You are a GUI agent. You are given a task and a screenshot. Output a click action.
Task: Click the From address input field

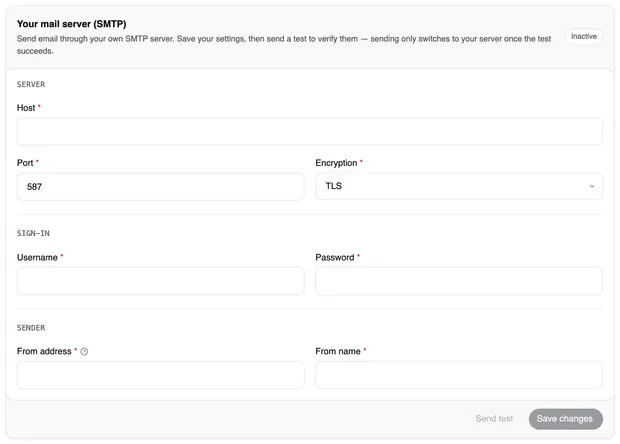[x=161, y=375]
